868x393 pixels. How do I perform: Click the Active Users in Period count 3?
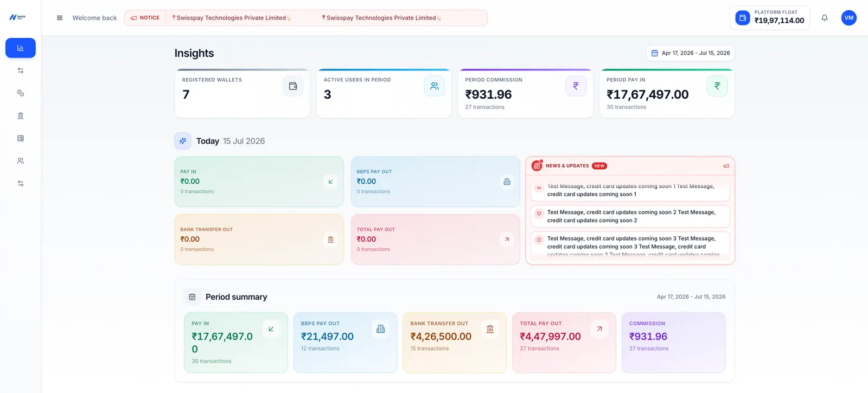328,94
